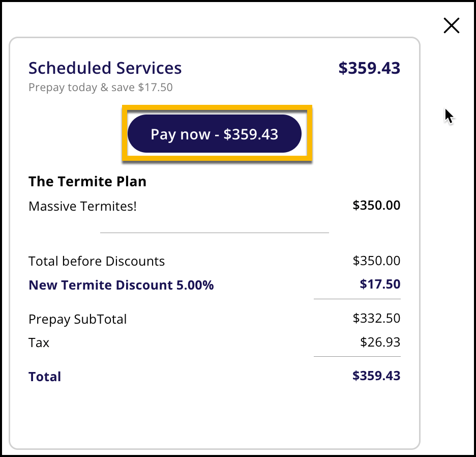Click the $350.00 price for Massive Termites
The image size is (476, 457).
(x=376, y=206)
